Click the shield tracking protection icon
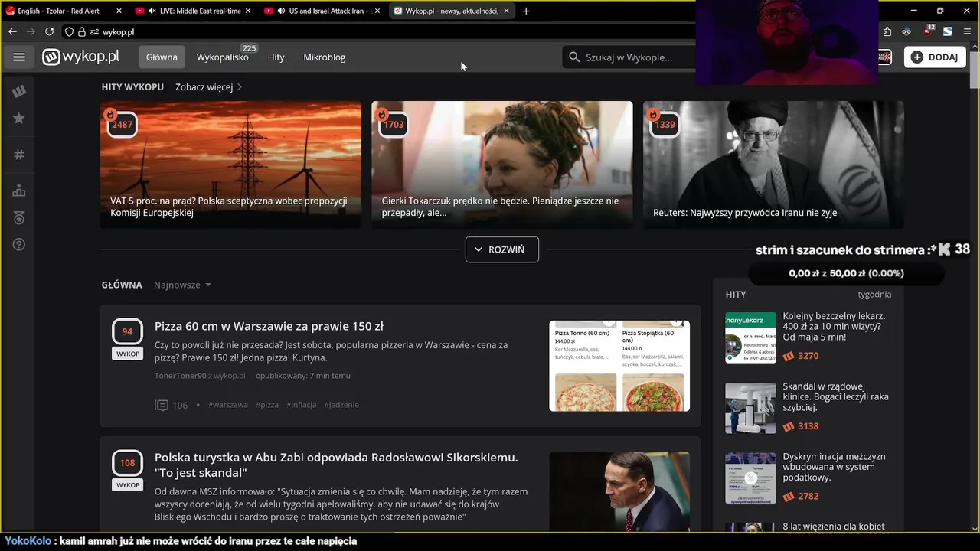 tap(69, 32)
